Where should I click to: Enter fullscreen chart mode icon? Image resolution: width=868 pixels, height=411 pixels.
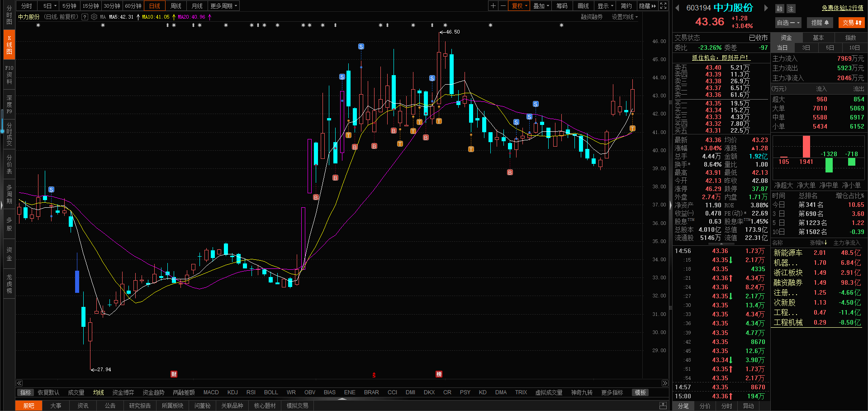663,6
